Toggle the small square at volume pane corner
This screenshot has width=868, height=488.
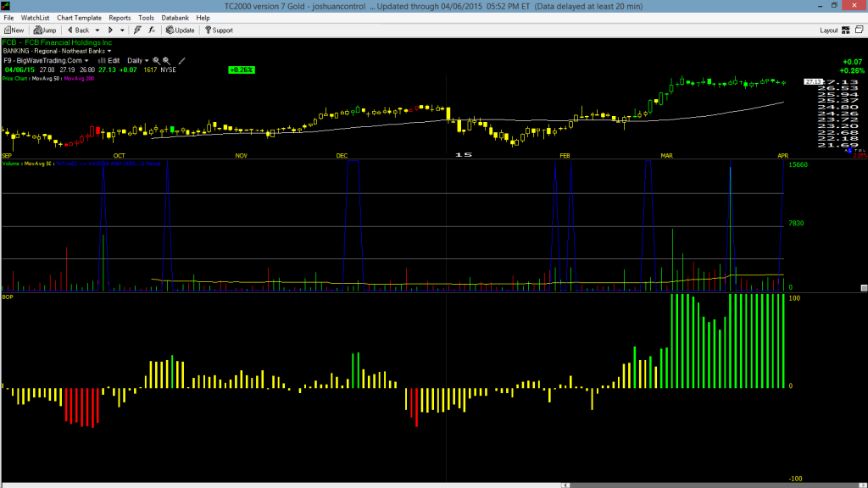click(864, 288)
